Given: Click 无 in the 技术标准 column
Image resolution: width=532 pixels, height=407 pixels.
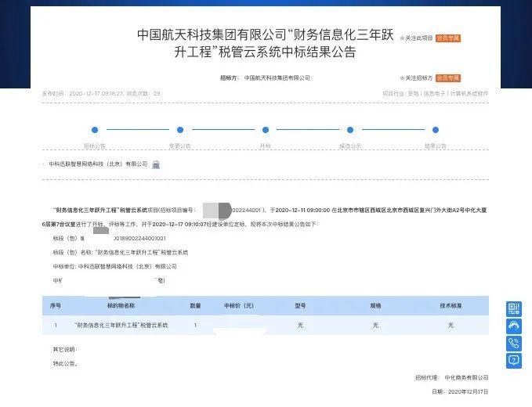Looking at the screenshot, I should [451, 326].
